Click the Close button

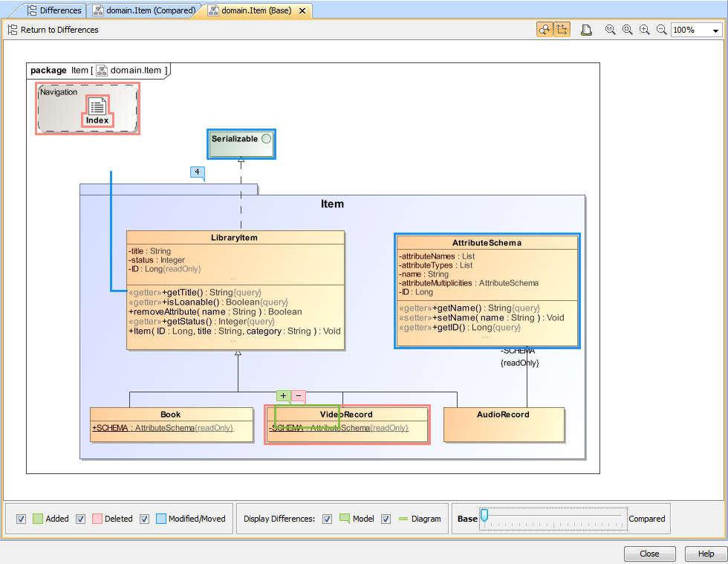click(x=649, y=554)
